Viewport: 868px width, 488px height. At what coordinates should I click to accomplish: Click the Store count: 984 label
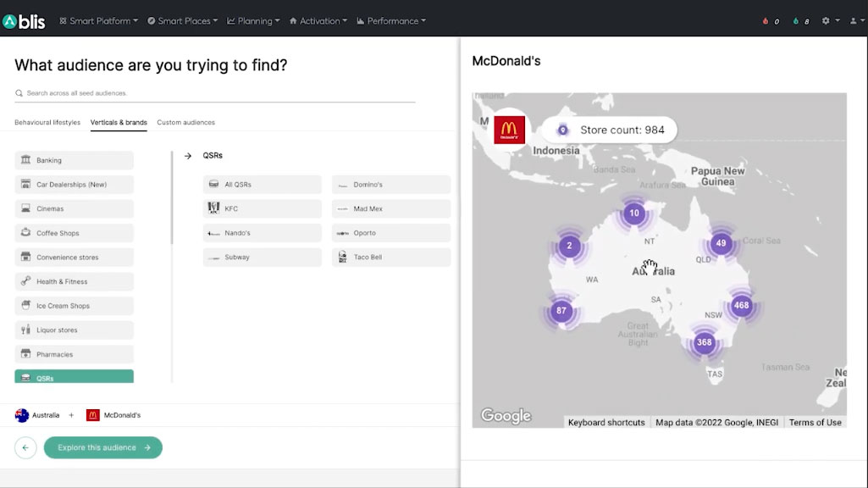pos(622,130)
